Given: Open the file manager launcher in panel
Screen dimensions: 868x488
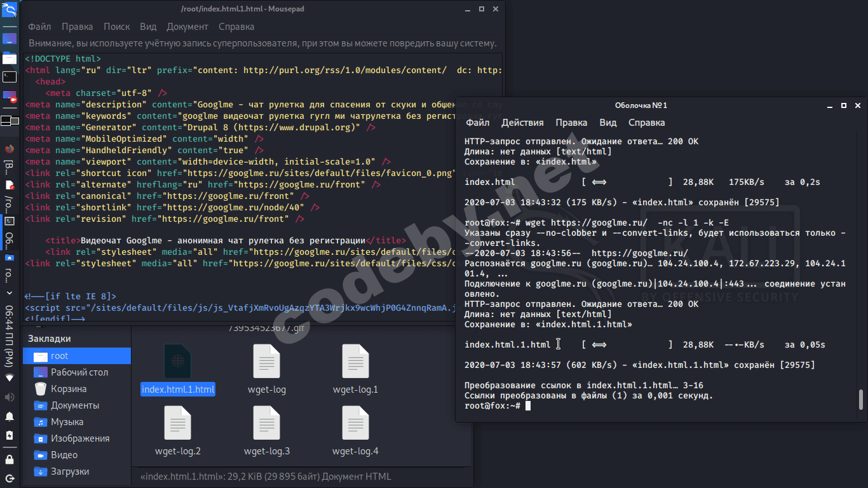Looking at the screenshot, I should click(10, 58).
